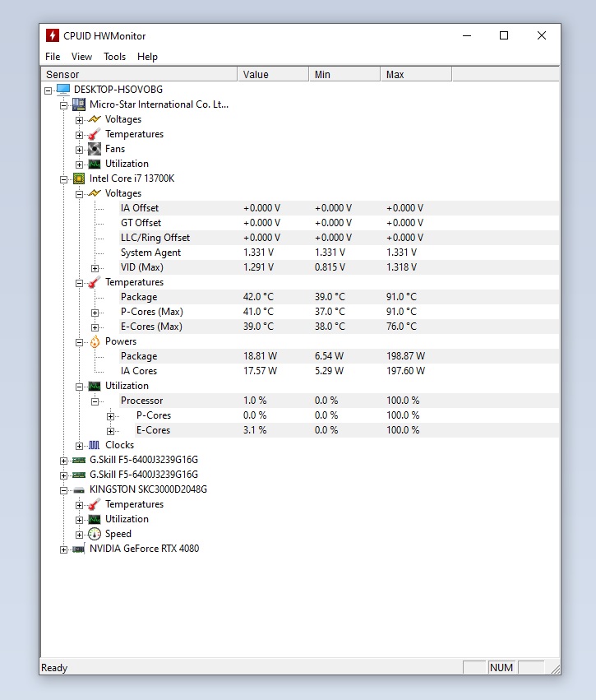
Task: Click the Kingston Temperatures thermometer icon
Action: (x=95, y=504)
